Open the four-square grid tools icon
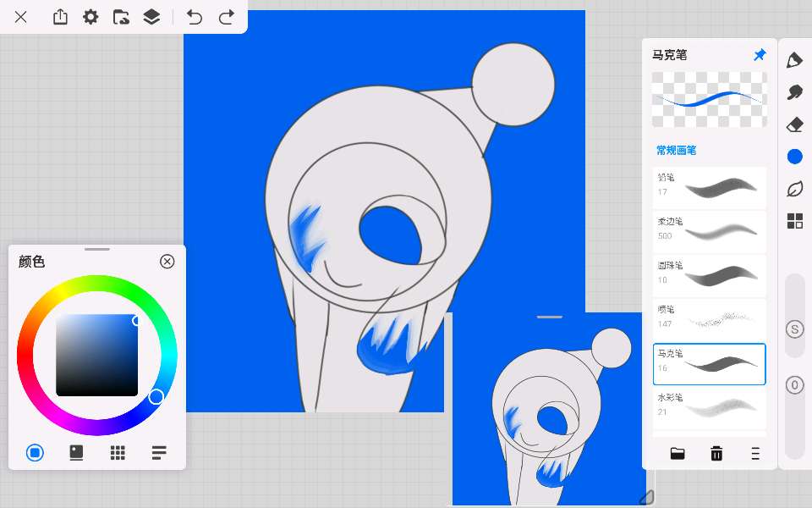 (794, 221)
